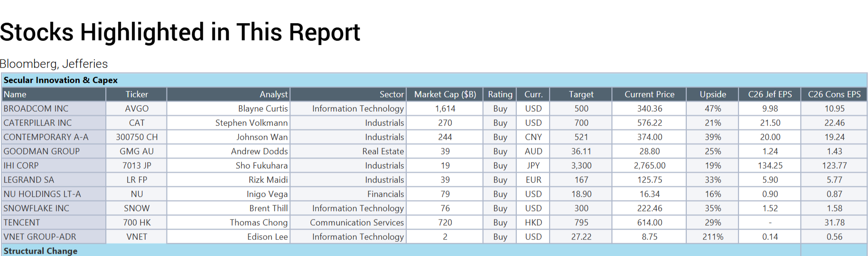Click the Market Cap ($B) column header

coord(445,95)
